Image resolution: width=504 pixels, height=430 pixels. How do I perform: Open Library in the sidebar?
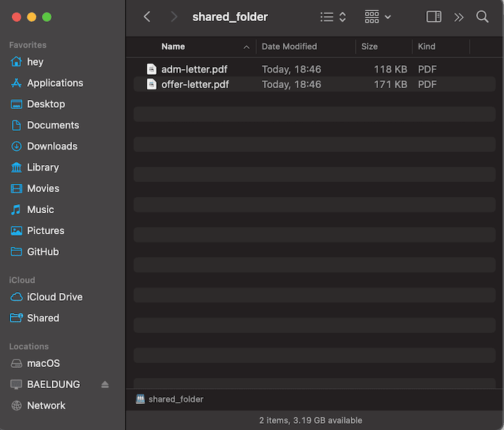43,167
